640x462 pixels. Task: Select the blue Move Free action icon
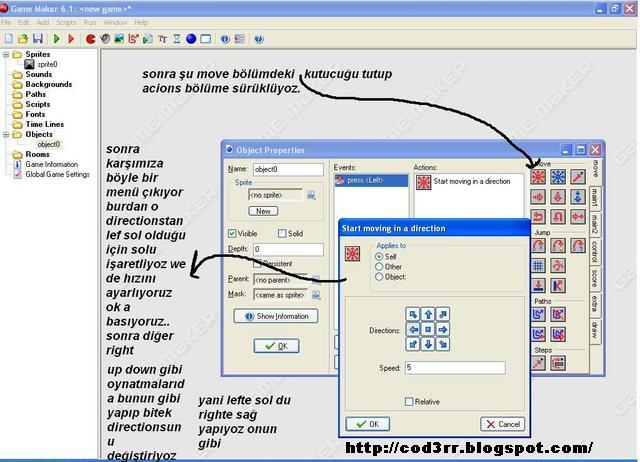coord(558,177)
